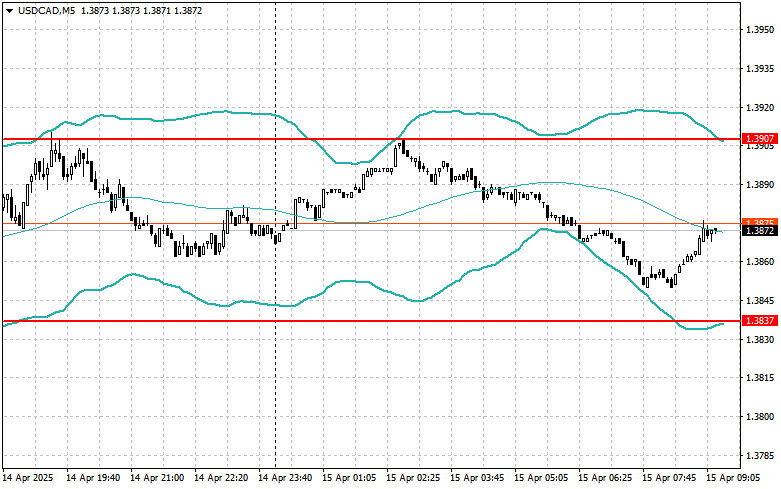Select the 1.3815 price scale value

760,378
